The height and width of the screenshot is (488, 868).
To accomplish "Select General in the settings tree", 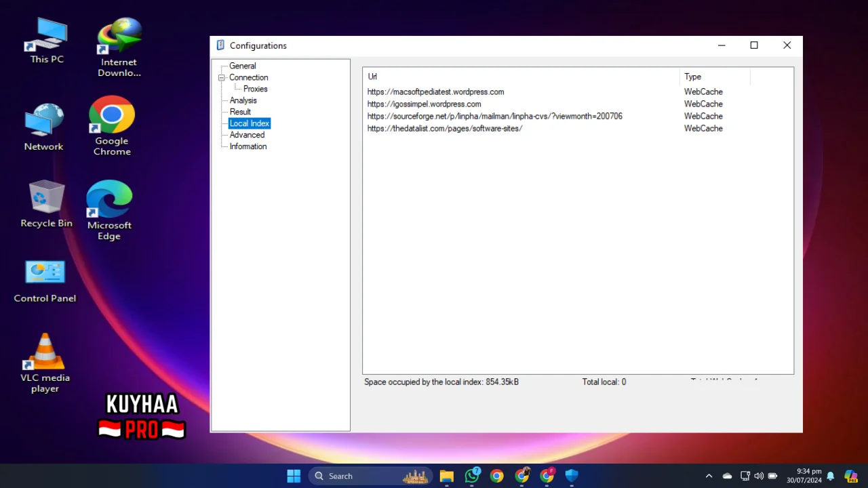I will coord(242,66).
